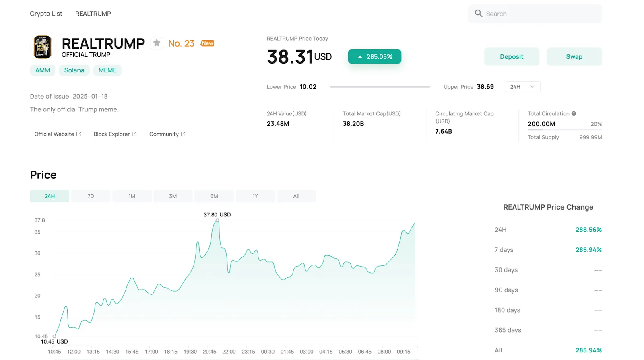Click the 7 days change 285.94%
The height and width of the screenshot is (360, 644).
(x=588, y=250)
